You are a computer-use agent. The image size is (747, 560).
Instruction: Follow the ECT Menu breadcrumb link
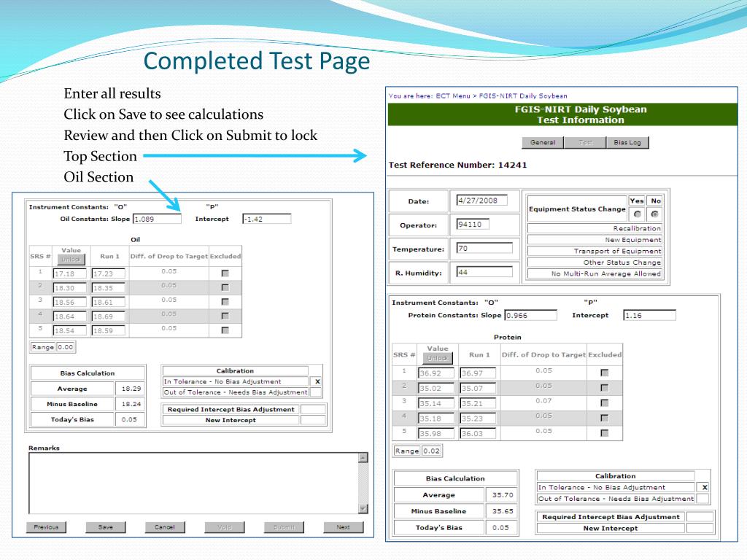pos(452,96)
